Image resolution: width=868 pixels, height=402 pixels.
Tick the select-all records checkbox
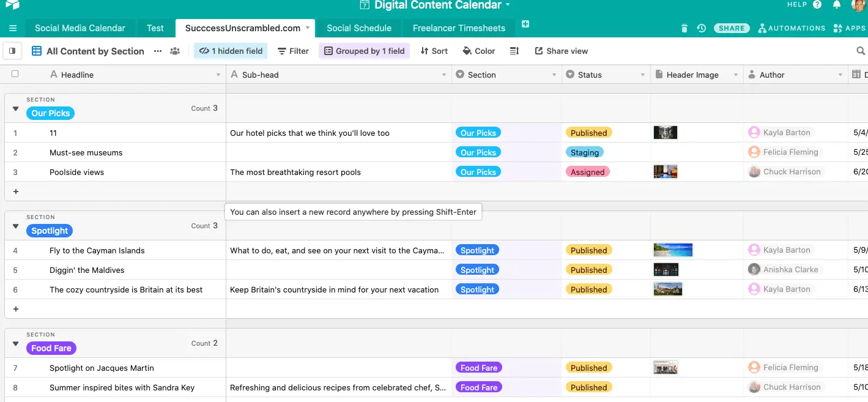[x=15, y=74]
